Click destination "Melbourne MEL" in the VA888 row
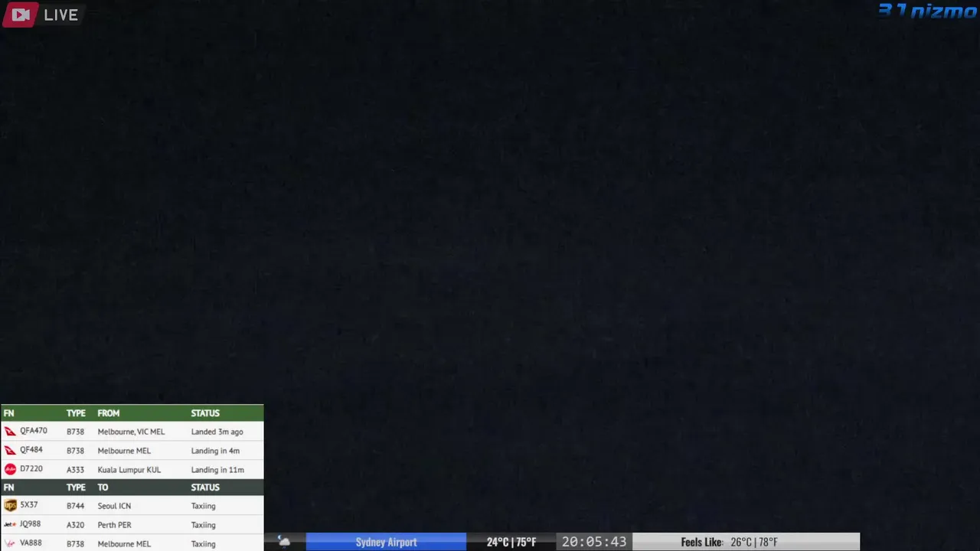Image resolution: width=980 pixels, height=551 pixels. (124, 544)
